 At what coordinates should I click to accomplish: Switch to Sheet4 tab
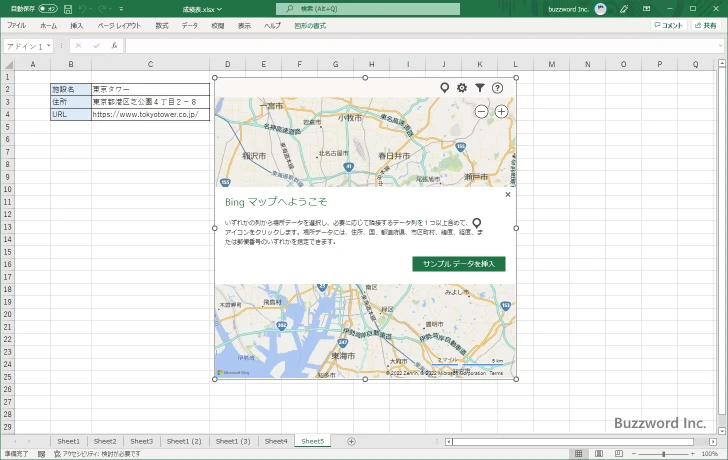point(276,441)
